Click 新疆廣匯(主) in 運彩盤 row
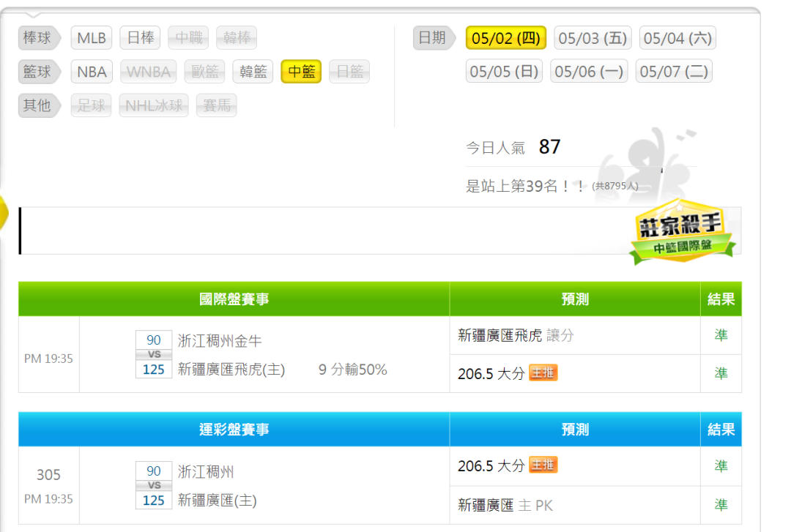791x532 pixels. (x=217, y=501)
